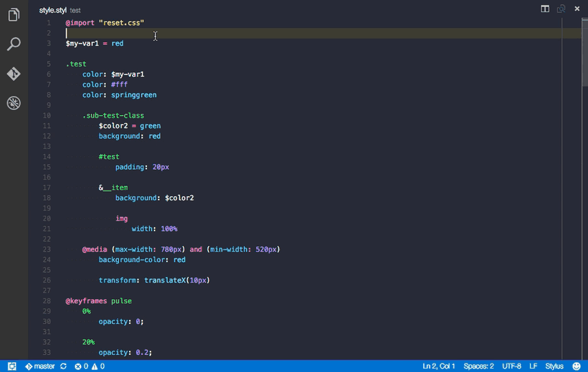Open errors and warnings problems panel
588x372 pixels.
[x=89, y=366]
